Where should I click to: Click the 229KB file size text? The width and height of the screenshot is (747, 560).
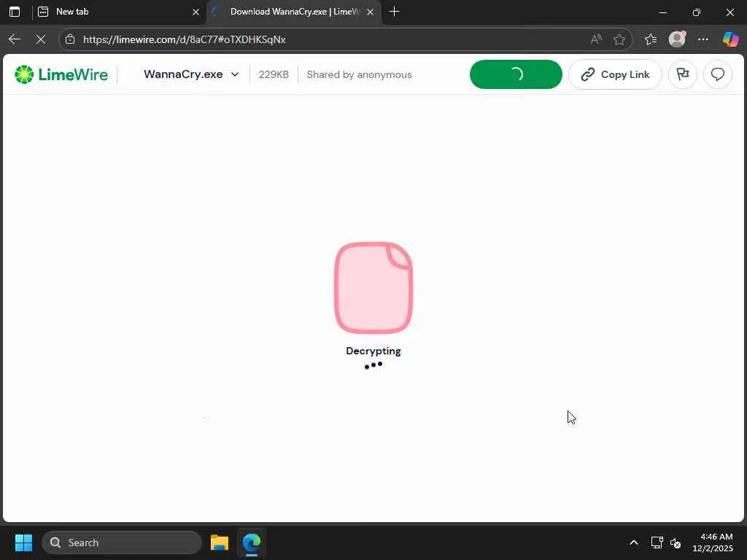pos(274,75)
